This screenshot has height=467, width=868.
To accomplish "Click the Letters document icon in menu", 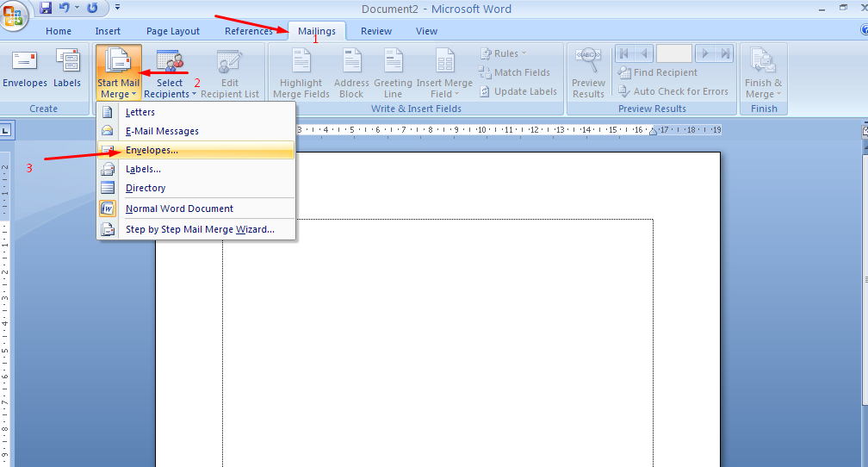I will (108, 112).
